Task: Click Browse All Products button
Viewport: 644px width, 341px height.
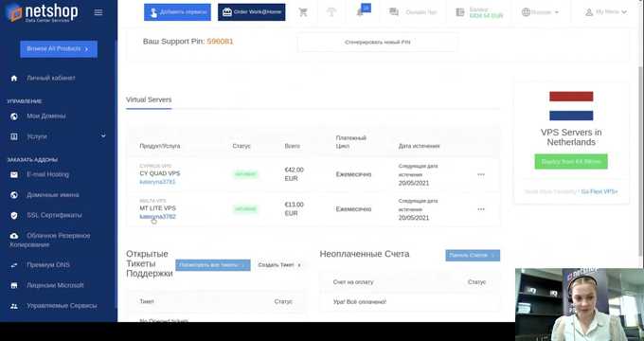Action: (x=59, y=49)
